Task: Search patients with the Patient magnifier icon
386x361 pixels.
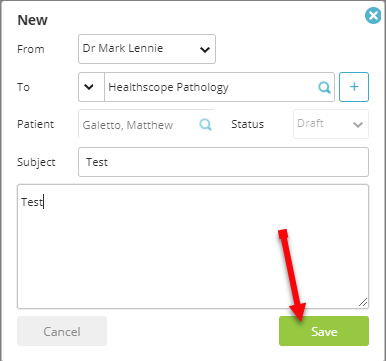Action: coord(205,125)
